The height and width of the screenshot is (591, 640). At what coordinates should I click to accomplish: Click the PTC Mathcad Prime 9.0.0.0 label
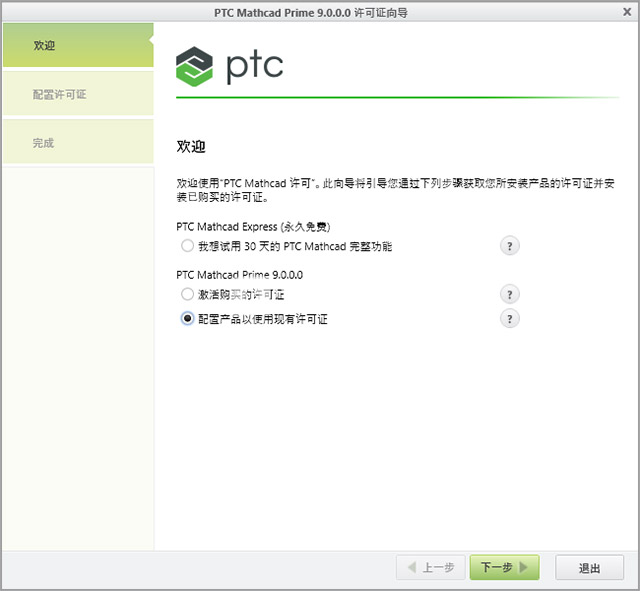click(240, 275)
